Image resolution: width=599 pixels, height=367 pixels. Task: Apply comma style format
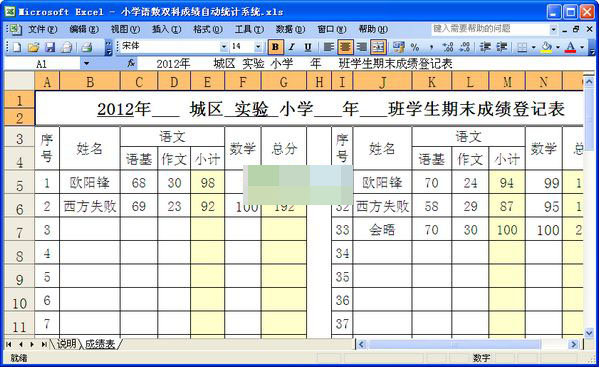(x=431, y=47)
